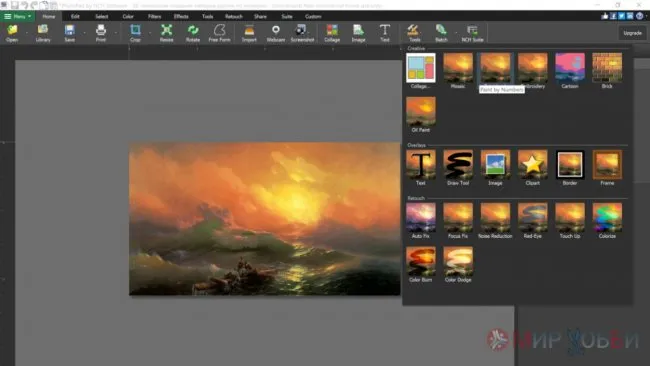
Task: Expand the green Menu dropdown
Action: (18, 16)
